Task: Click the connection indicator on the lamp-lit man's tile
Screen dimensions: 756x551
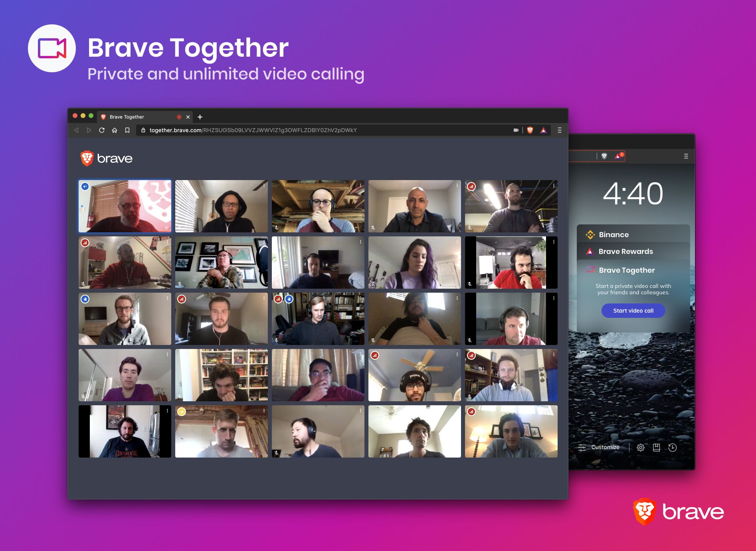Action: pos(471,412)
